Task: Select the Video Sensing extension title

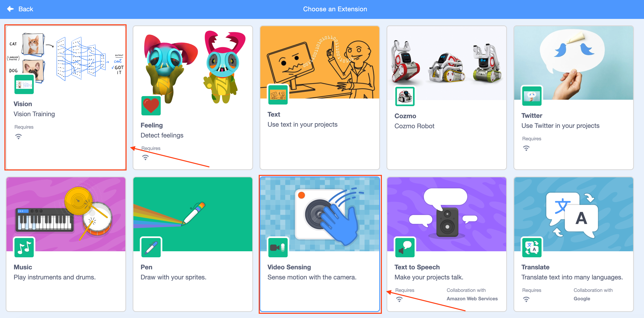Action: click(289, 267)
